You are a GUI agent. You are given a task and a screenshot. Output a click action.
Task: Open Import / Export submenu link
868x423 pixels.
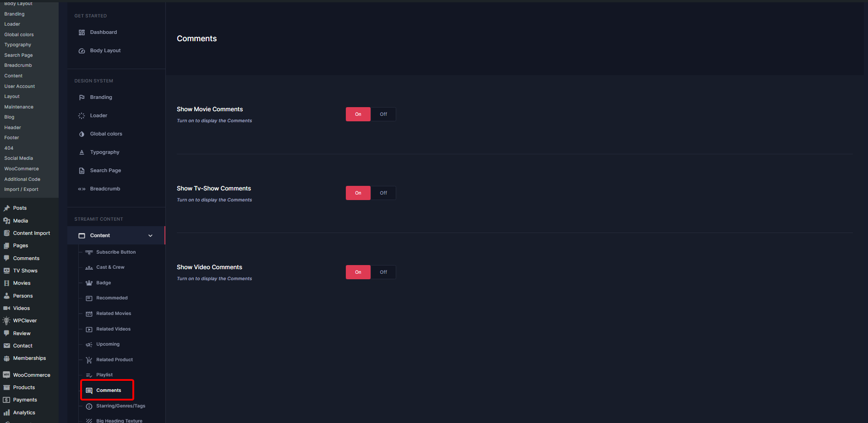pyautogui.click(x=22, y=190)
